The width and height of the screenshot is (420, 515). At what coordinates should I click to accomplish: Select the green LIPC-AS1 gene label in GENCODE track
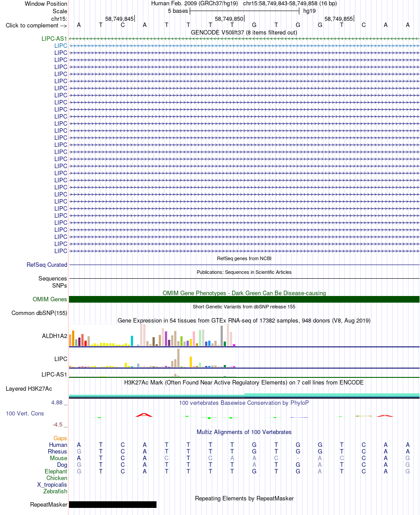click(54, 39)
